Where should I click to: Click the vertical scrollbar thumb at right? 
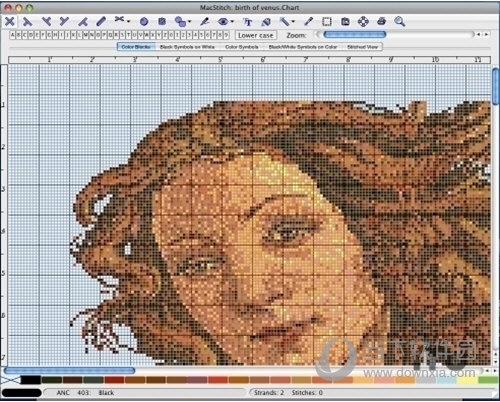pos(496,86)
